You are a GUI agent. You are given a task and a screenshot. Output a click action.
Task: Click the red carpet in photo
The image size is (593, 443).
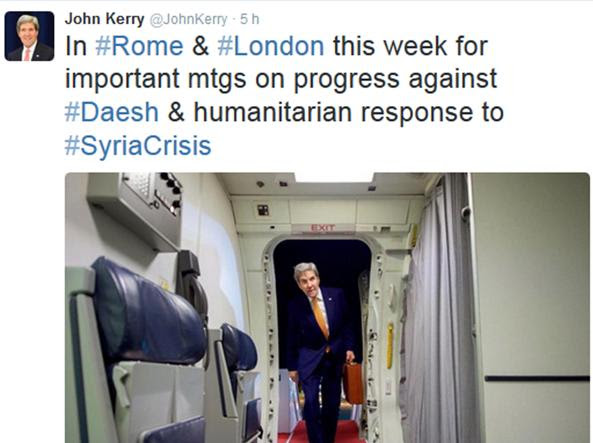[321, 433]
